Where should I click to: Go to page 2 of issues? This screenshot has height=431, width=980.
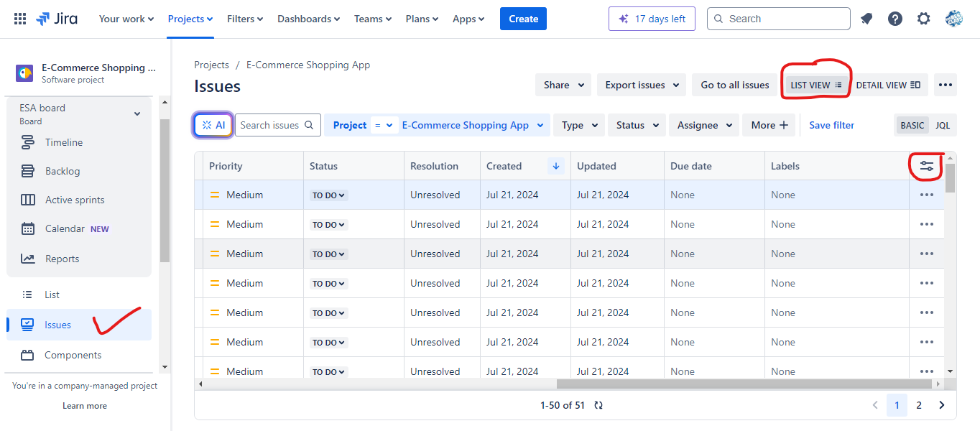pos(919,404)
